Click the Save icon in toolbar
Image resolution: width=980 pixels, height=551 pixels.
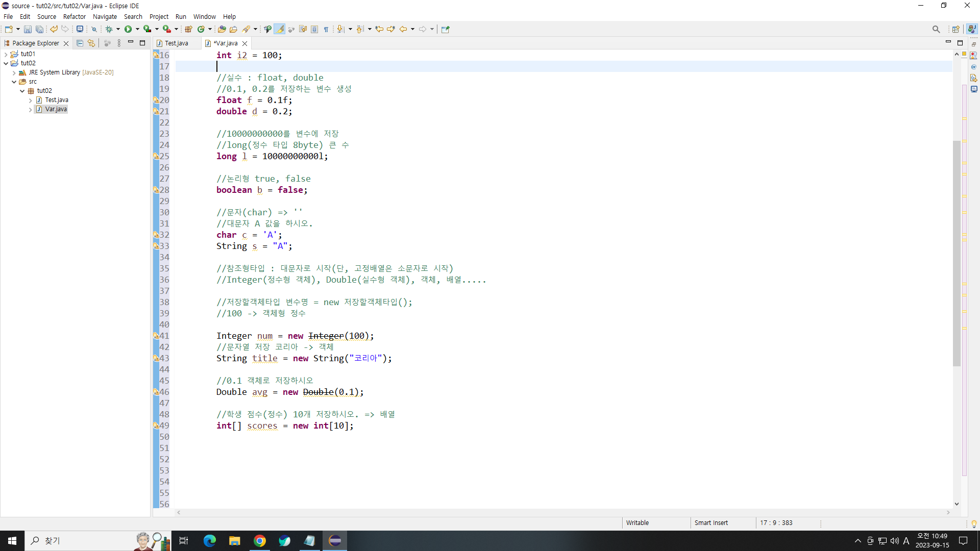tap(28, 30)
